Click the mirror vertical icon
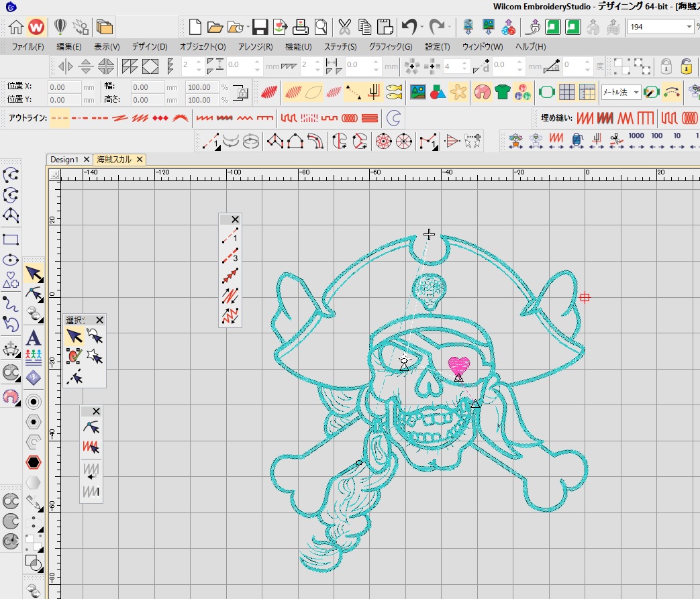Viewport: 700px width, 599px height. [x=86, y=66]
